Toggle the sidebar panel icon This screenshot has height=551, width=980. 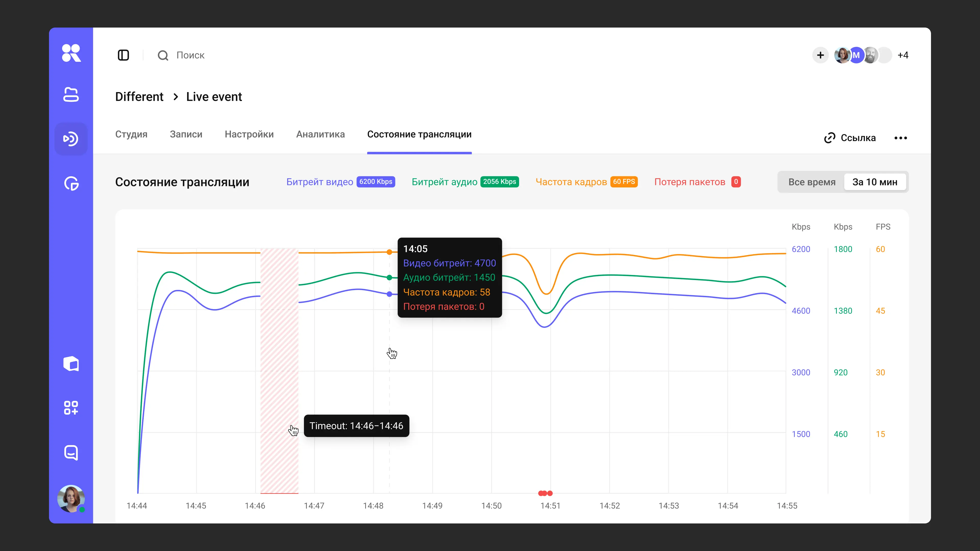(x=123, y=55)
